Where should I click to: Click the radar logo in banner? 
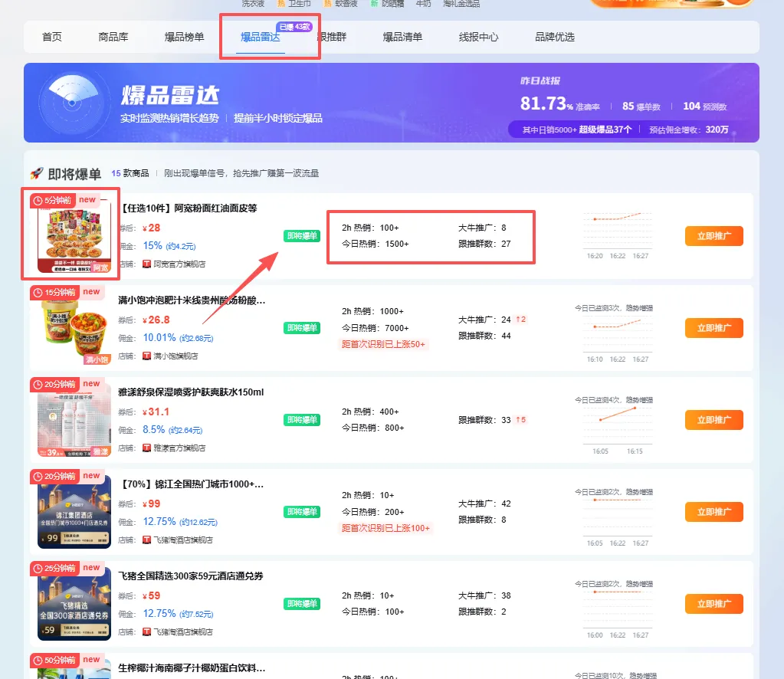point(73,103)
